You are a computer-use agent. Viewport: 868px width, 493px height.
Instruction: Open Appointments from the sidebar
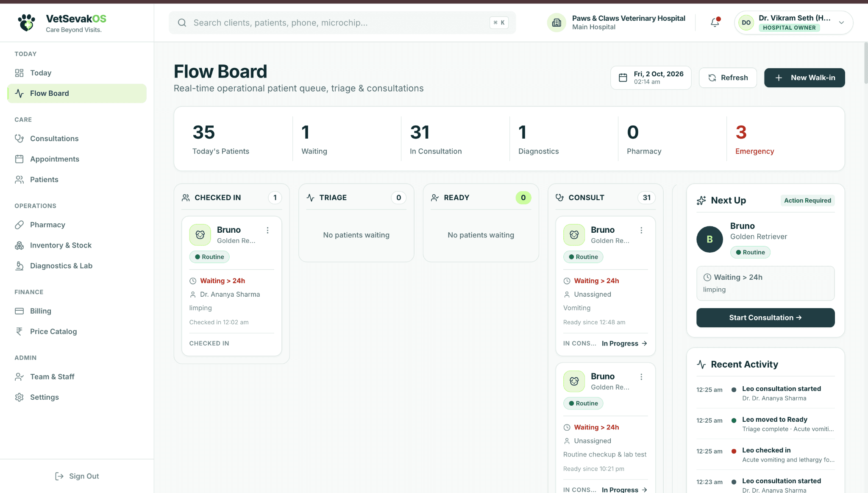77,159
